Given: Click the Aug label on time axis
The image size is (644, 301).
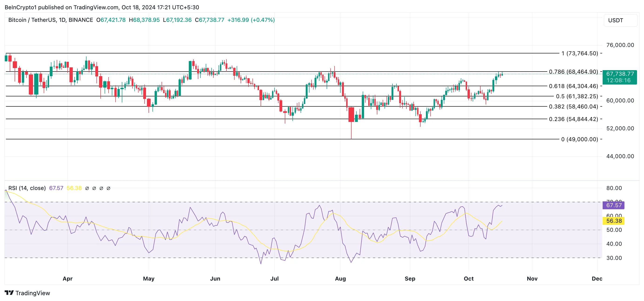Looking at the screenshot, I should click(x=340, y=278).
